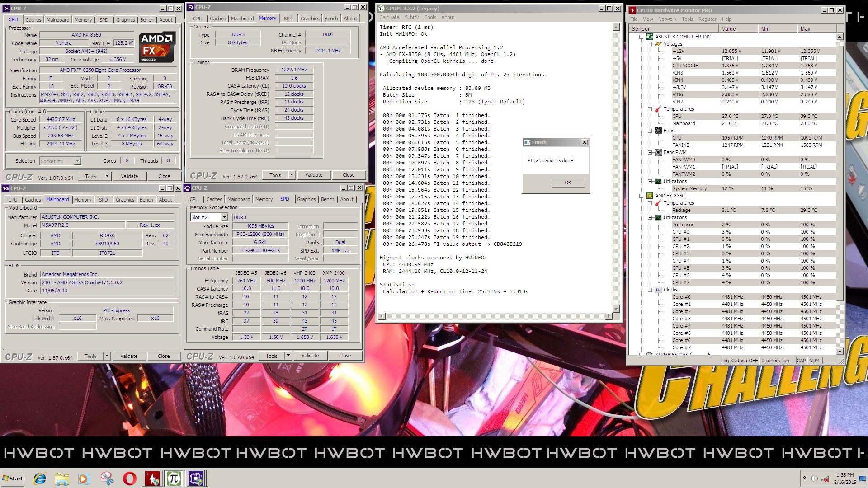Click GPUPI output vertical scrollbar down arrow
Image resolution: width=868 pixels, height=488 pixels.
(616, 308)
